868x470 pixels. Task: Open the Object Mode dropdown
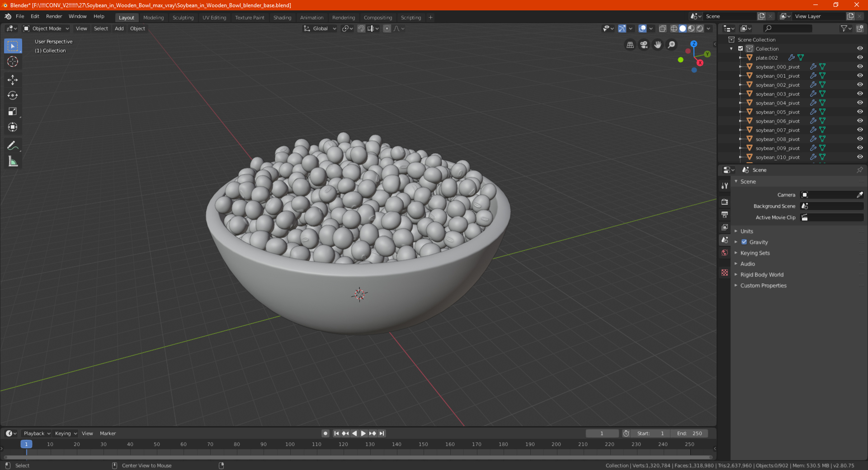pyautogui.click(x=46, y=28)
